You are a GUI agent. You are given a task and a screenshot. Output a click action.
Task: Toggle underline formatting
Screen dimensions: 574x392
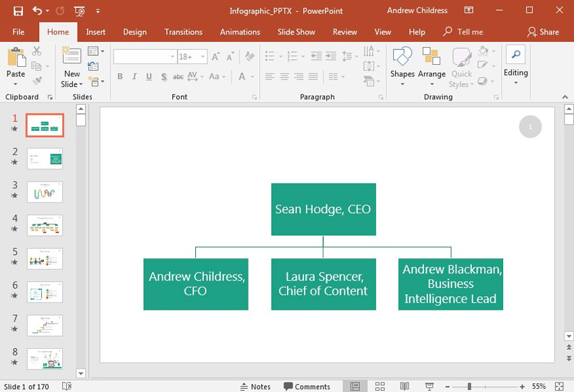click(148, 77)
